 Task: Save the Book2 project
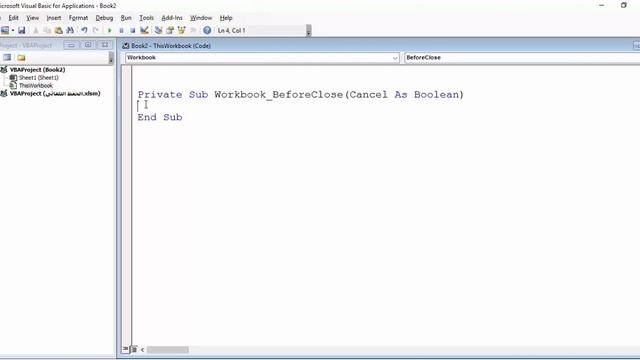click(x=22, y=30)
